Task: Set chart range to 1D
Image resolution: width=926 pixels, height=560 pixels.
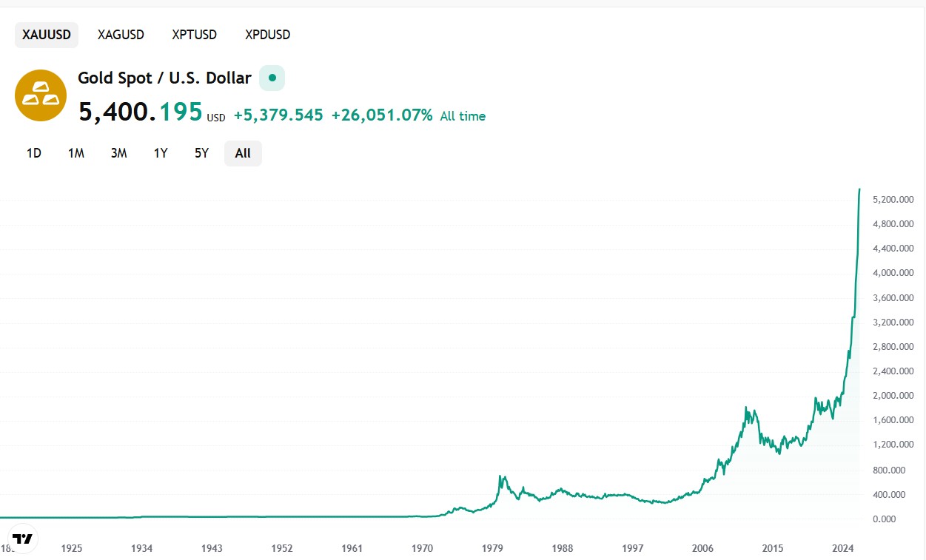Action: click(x=34, y=153)
